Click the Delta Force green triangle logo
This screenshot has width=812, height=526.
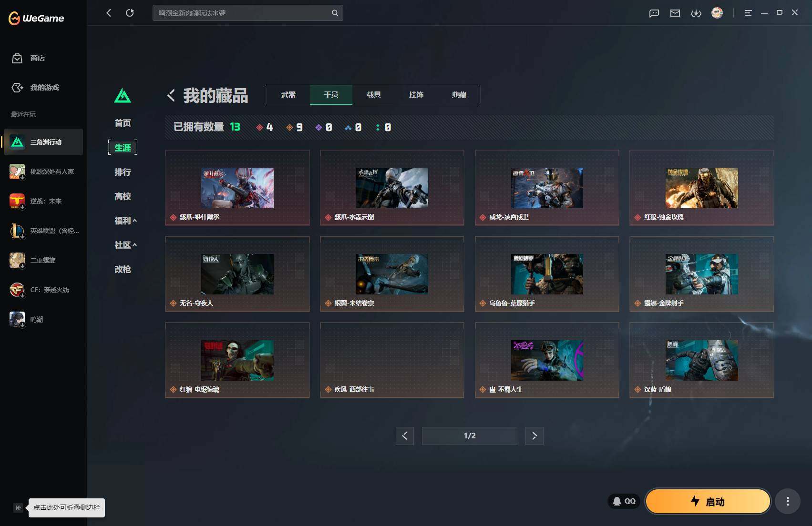(x=123, y=95)
